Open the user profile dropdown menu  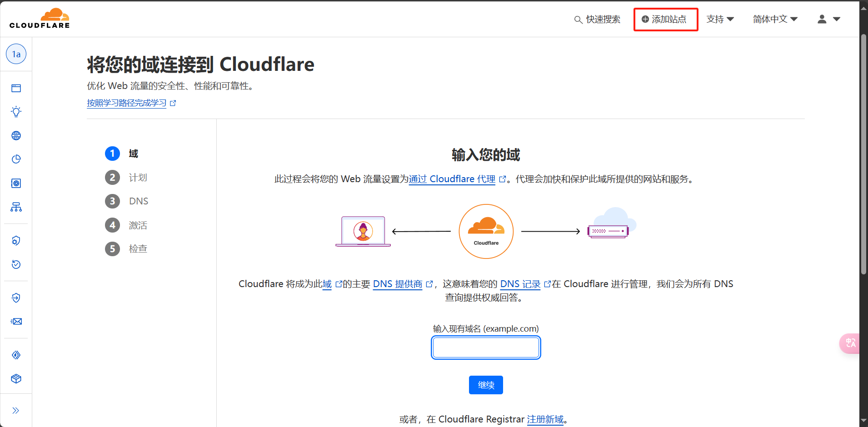coord(829,19)
